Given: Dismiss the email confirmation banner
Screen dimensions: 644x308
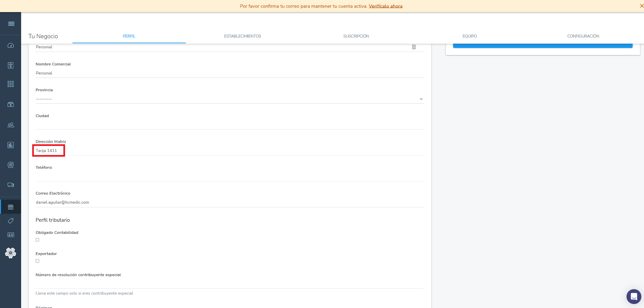Looking at the screenshot, I should 641,6.
